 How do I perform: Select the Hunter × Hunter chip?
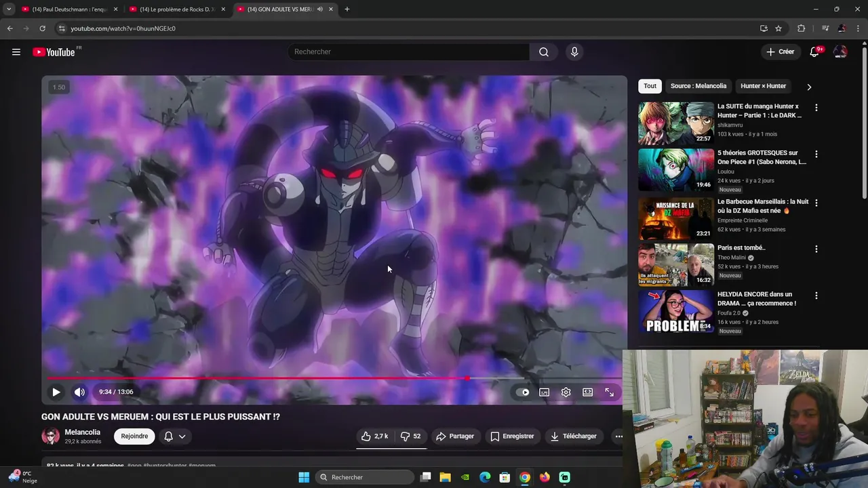click(764, 86)
